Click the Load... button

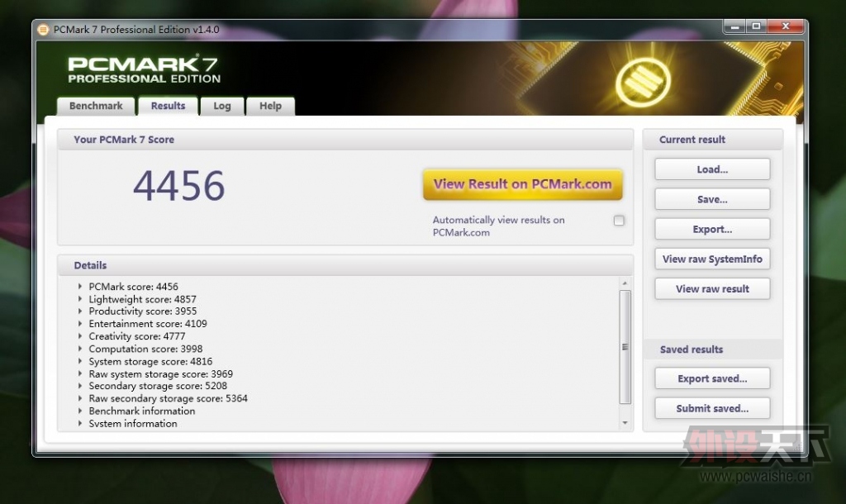click(712, 169)
